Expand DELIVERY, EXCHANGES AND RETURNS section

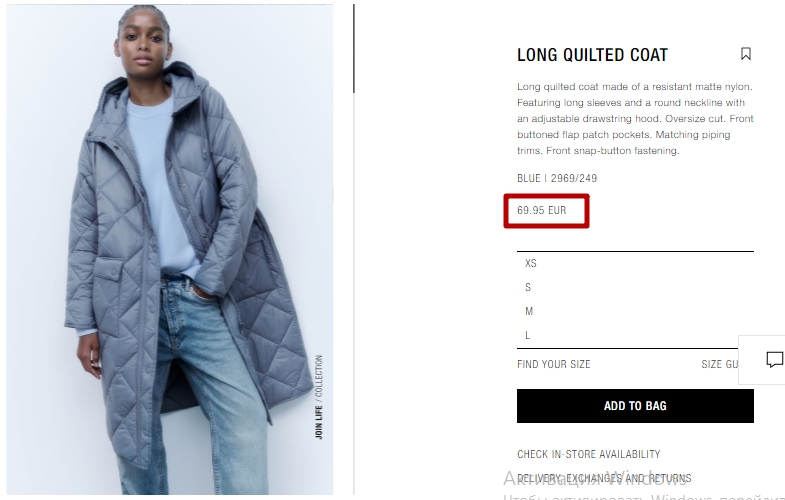pos(604,478)
